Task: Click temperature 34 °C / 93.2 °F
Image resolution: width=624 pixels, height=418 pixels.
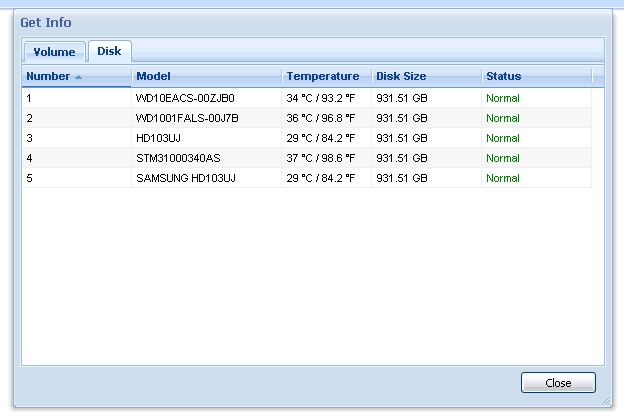Action: pos(321,98)
